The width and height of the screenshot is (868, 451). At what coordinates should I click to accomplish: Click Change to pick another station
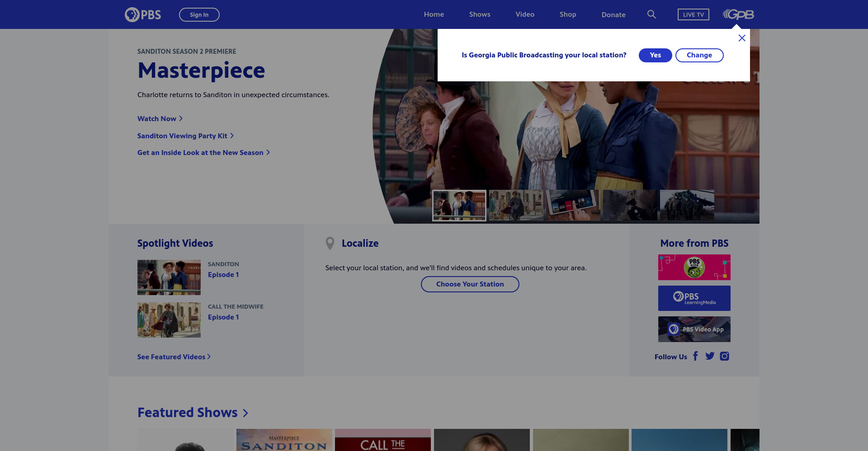(x=699, y=55)
